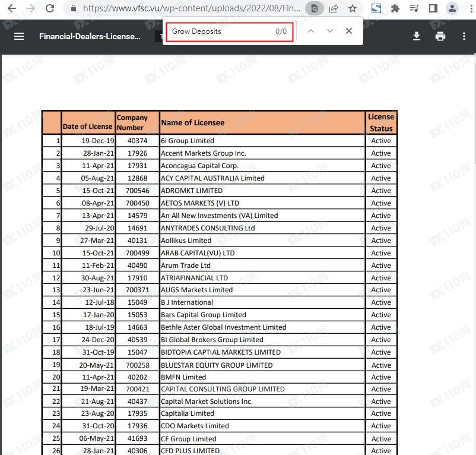This screenshot has width=476, height=455.
Task: Open PDF viewer more actions menu
Action: tap(464, 36)
